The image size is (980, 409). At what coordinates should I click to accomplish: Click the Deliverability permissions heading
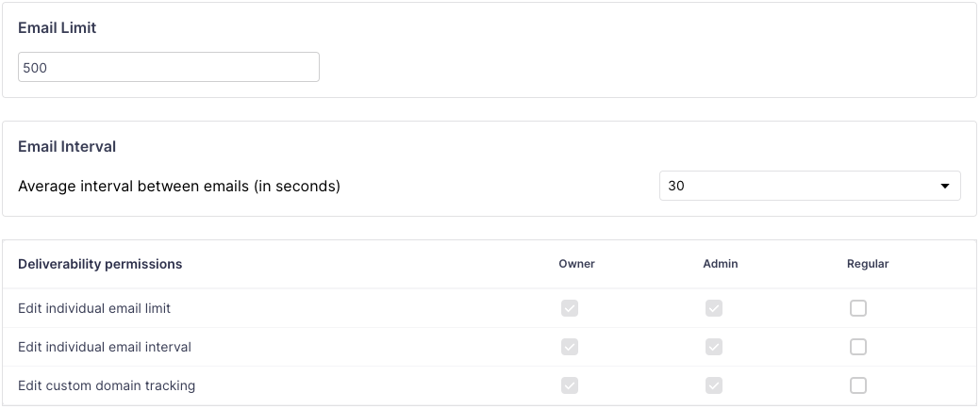pos(100,264)
